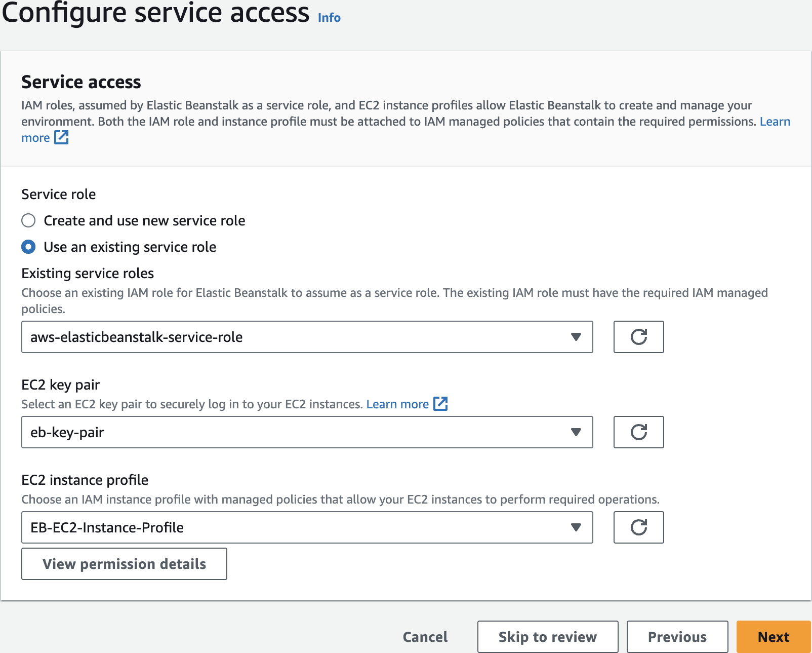Click the 'Create and use new service role' label text

pos(144,220)
